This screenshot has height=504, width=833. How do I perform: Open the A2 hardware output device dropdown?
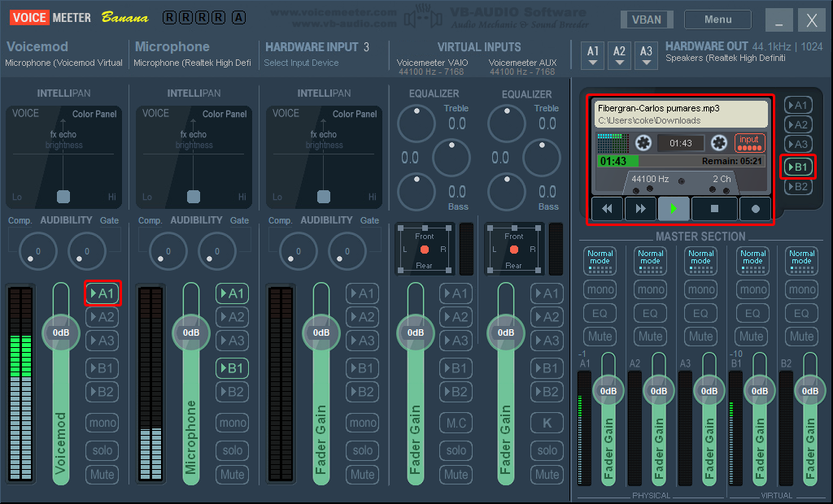[619, 55]
